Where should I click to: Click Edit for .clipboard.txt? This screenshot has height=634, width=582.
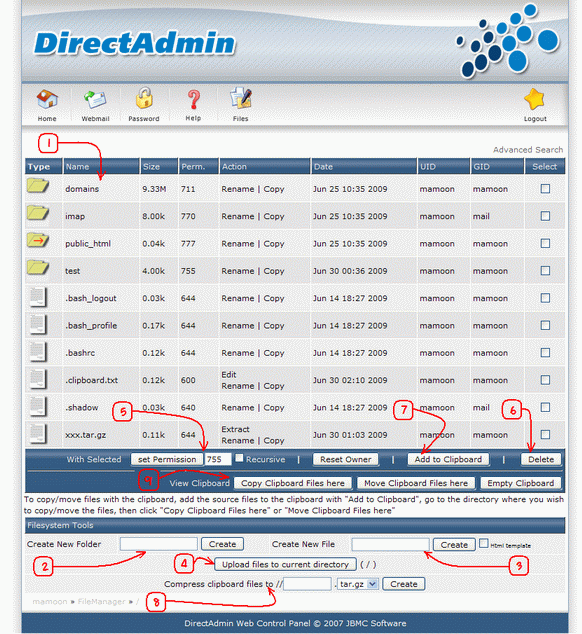229,374
